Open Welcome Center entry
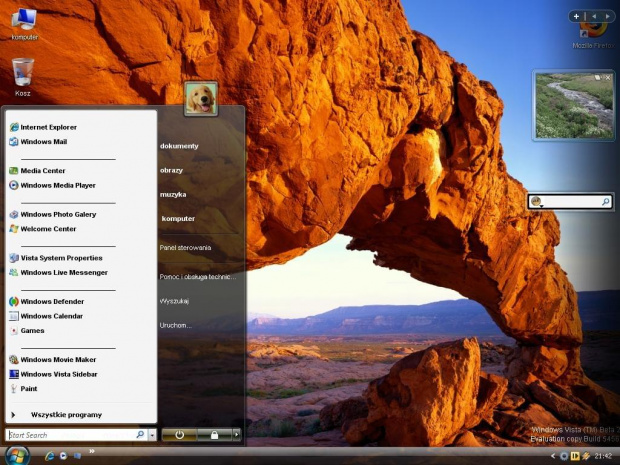 [42, 229]
